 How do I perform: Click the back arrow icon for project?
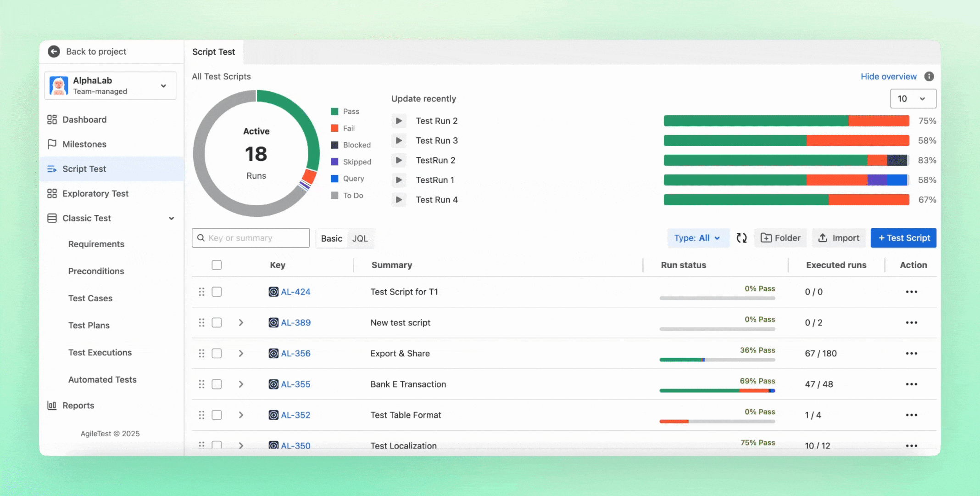tap(54, 51)
